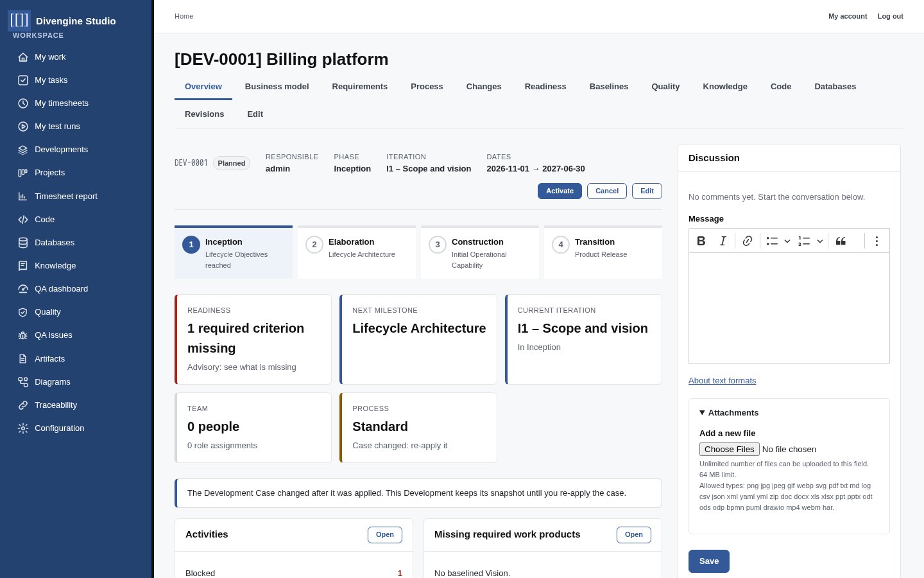This screenshot has width=924, height=578.
Task: Click the Cancel button
Action: click(x=607, y=191)
